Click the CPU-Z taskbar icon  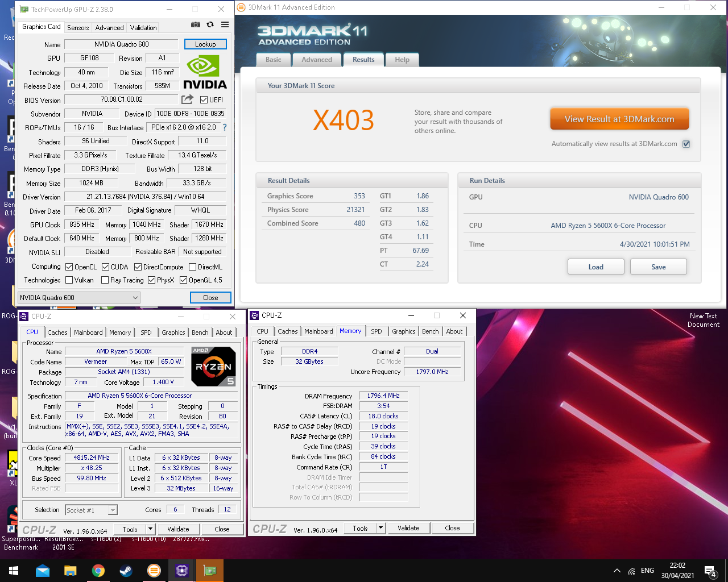[x=182, y=571]
